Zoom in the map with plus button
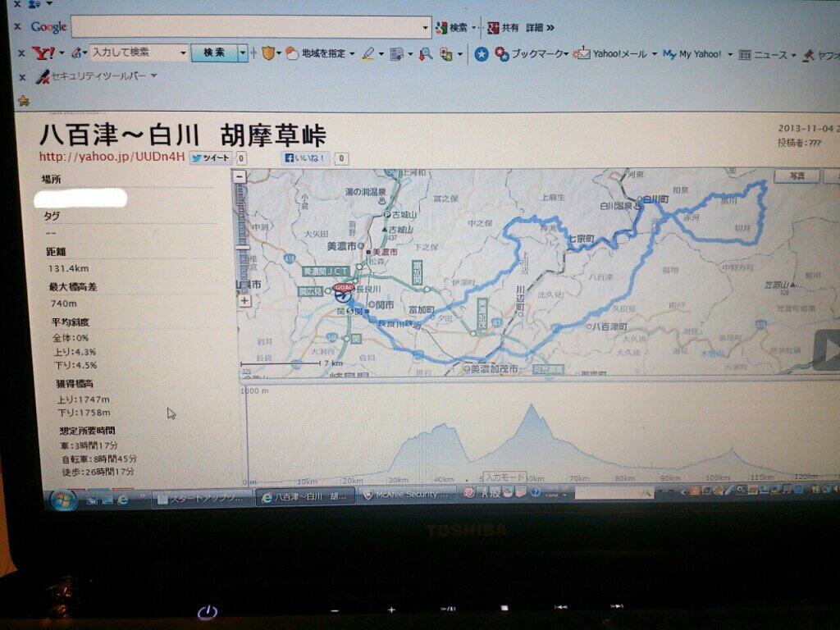Image resolution: width=840 pixels, height=630 pixels. click(244, 300)
